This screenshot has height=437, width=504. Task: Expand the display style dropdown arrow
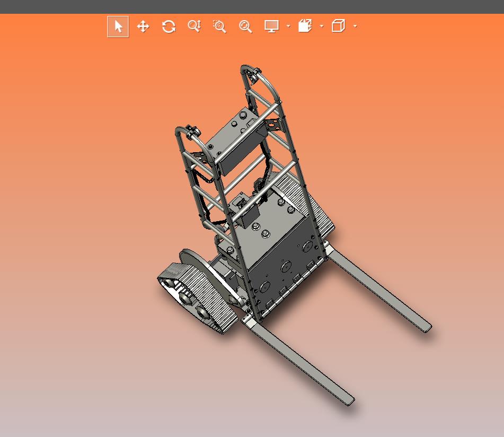click(x=288, y=26)
